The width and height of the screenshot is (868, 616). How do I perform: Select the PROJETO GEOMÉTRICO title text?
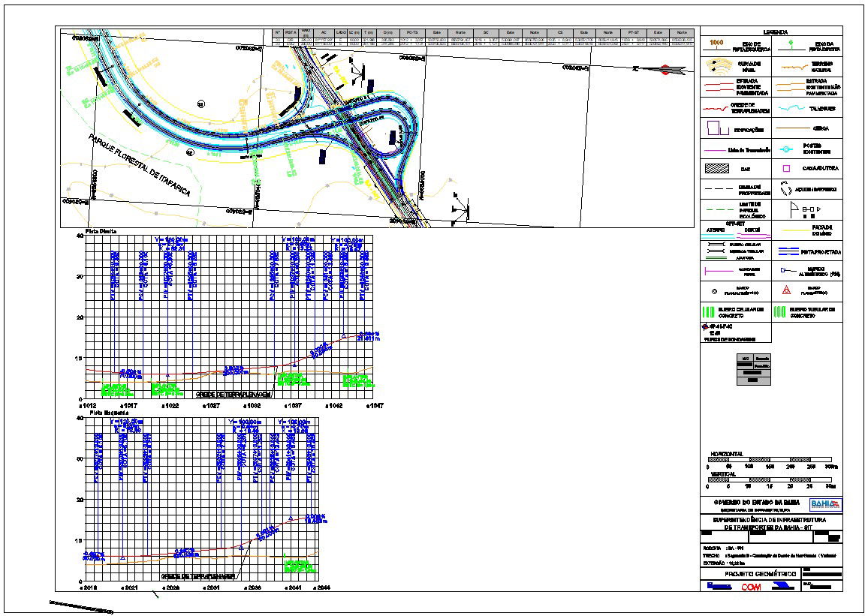(761, 573)
